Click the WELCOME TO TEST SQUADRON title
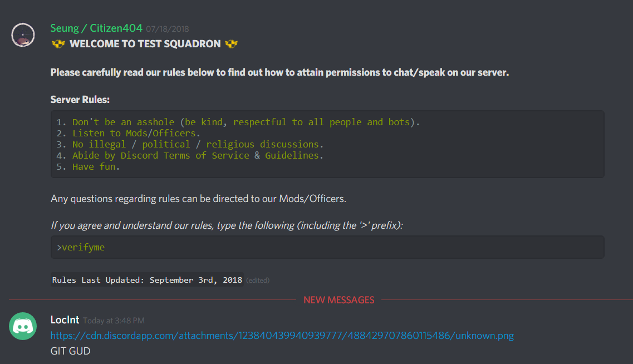The height and width of the screenshot is (364, 633). [145, 44]
